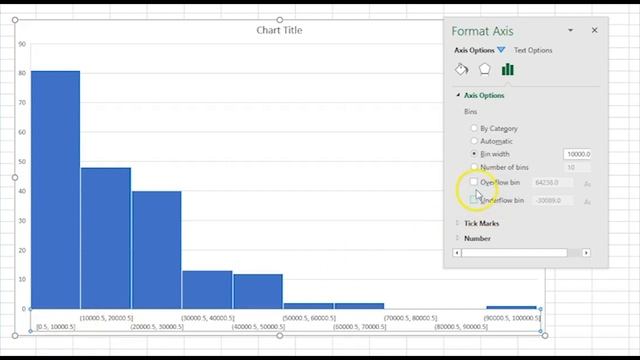
Task: Expand the Tick Marks section
Action: [457, 223]
